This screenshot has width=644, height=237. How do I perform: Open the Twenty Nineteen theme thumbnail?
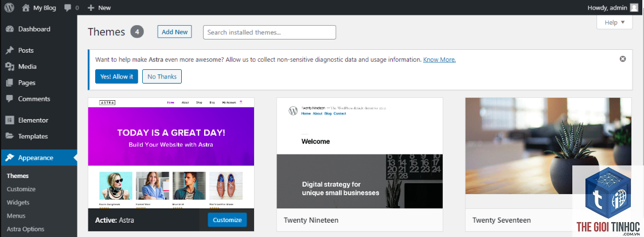(360, 153)
